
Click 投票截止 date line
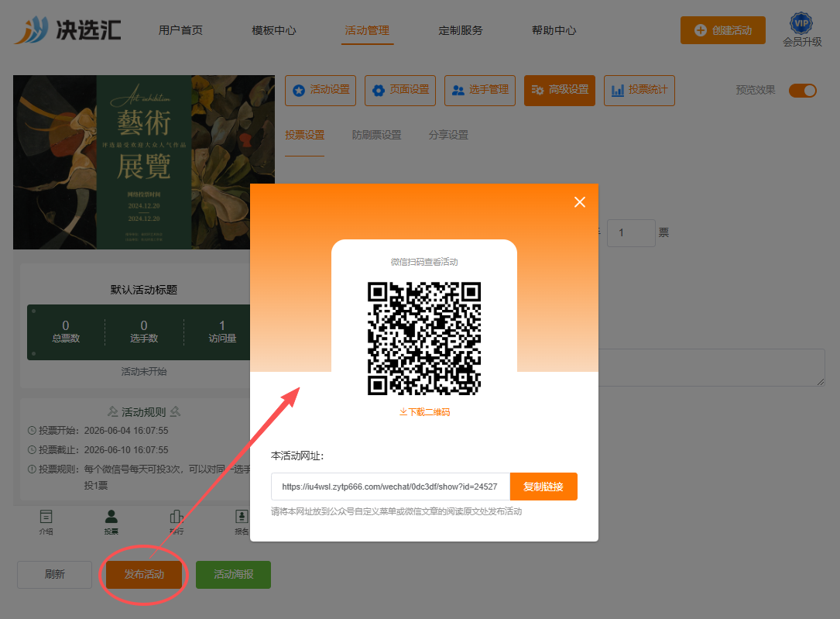coord(98,450)
